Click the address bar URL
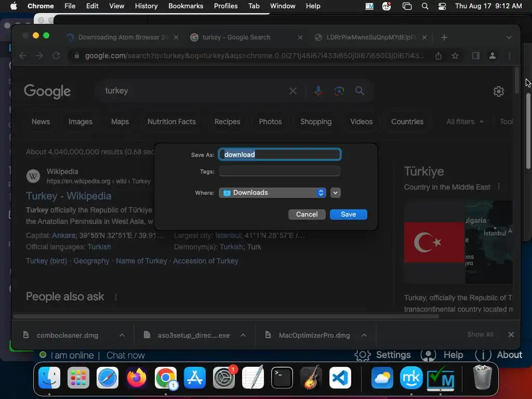This screenshot has height=399, width=532. coord(255,56)
